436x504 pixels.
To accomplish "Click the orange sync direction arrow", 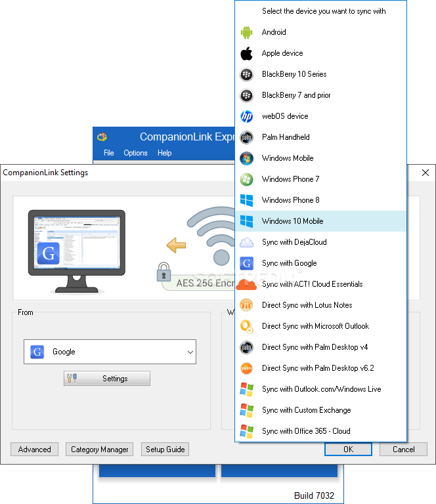I will [x=176, y=245].
